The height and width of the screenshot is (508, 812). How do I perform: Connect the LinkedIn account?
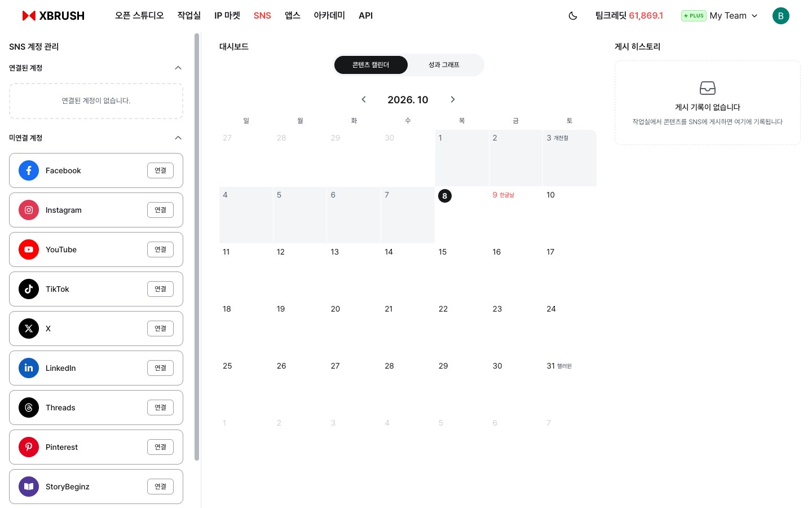(160, 368)
